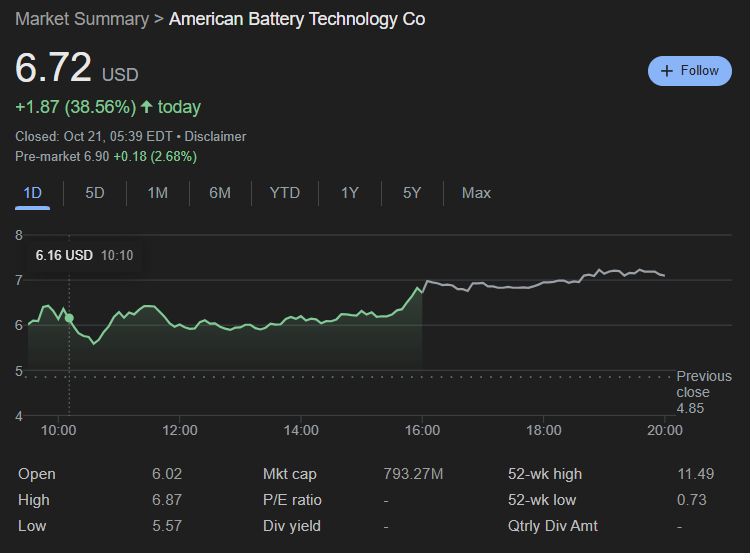
Task: Switch to the 5Y chart tab
Action: click(412, 193)
